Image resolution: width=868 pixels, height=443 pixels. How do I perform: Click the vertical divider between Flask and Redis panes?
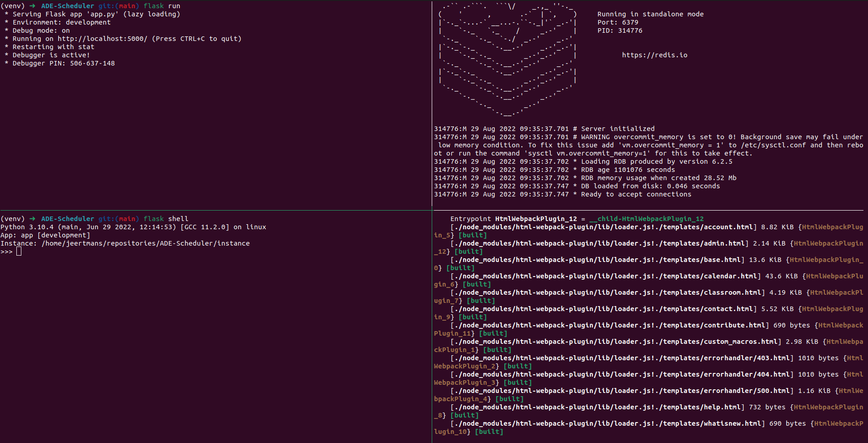pyautogui.click(x=432, y=105)
